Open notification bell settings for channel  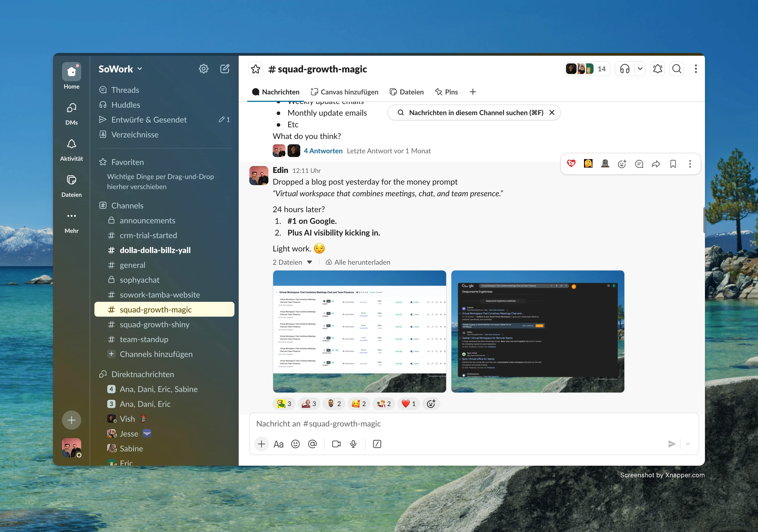point(658,69)
